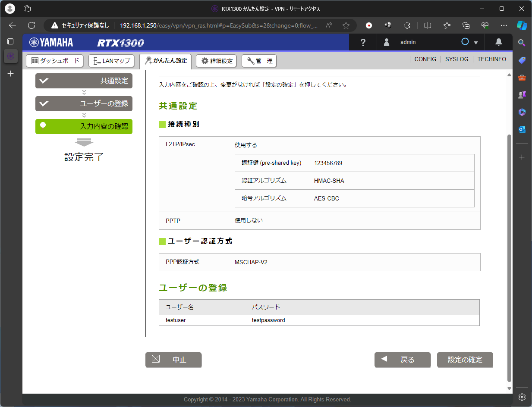Image resolution: width=532 pixels, height=407 pixels.
Task: Expand the admin user dropdown arrow
Action: (x=476, y=43)
